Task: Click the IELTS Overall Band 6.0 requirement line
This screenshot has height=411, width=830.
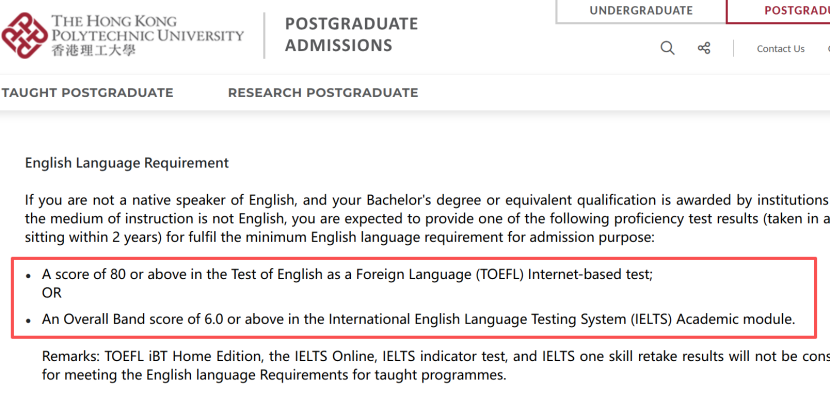Action: tap(419, 319)
